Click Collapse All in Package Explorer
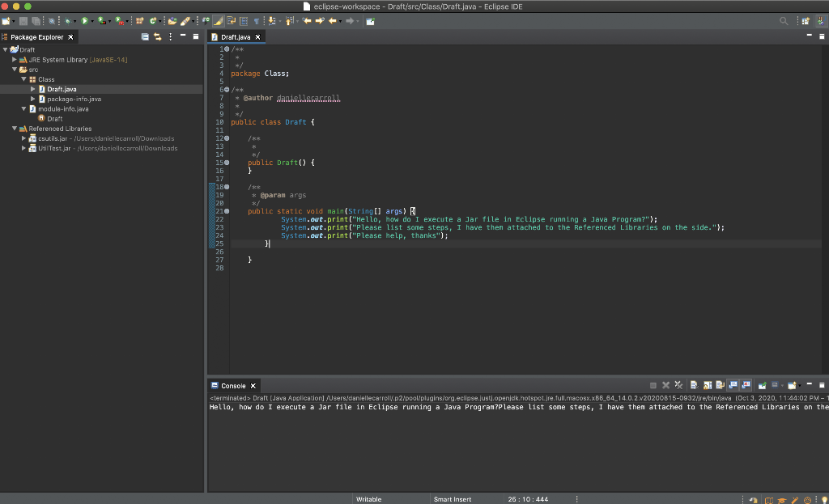Screen dimensions: 829x504 (x=145, y=37)
